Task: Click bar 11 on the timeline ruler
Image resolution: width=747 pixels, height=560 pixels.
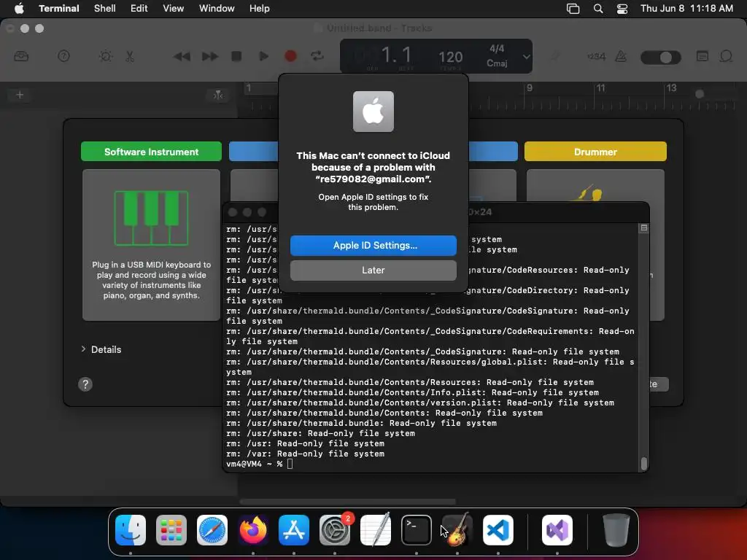Action: click(x=601, y=88)
